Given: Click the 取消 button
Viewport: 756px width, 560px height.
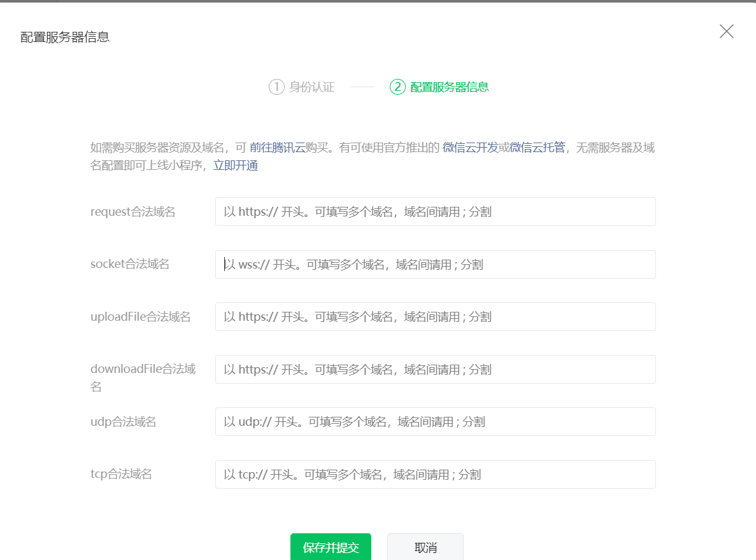Looking at the screenshot, I should (x=425, y=547).
